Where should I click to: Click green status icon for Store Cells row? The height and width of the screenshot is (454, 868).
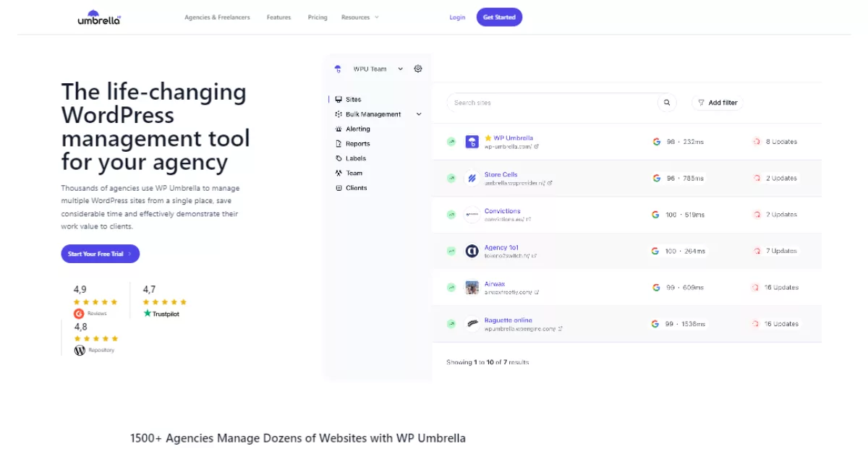point(451,178)
